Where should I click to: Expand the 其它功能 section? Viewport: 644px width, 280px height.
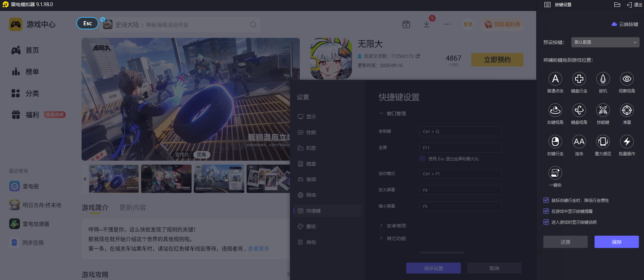click(381, 238)
